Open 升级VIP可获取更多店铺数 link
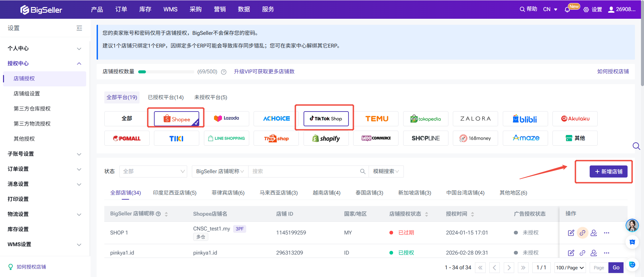This screenshot has height=277, width=644. (264, 72)
